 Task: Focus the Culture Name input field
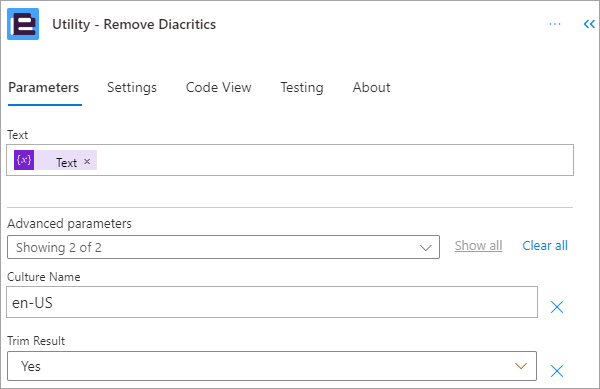click(x=272, y=302)
